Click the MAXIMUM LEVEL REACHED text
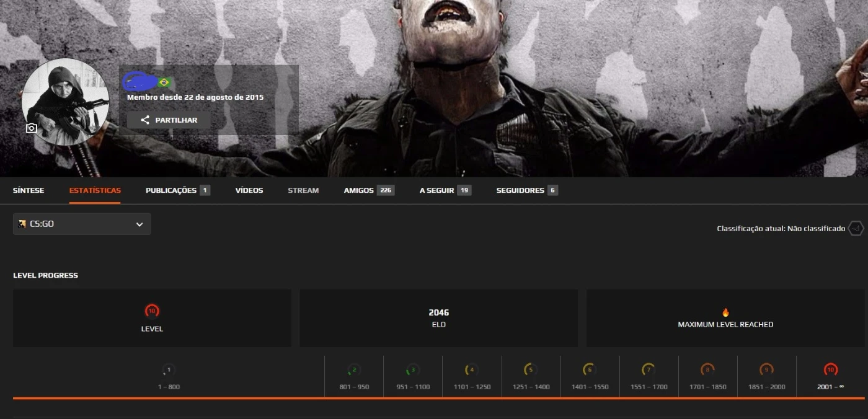The height and width of the screenshot is (419, 868). (x=725, y=324)
